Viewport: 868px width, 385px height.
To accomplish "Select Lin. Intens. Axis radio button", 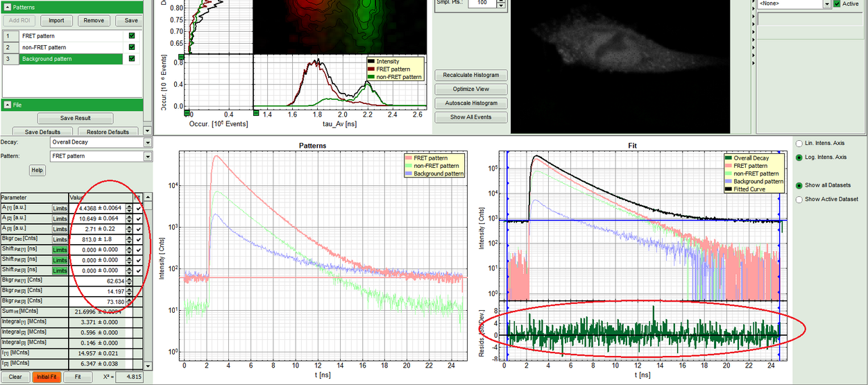I will 799,143.
